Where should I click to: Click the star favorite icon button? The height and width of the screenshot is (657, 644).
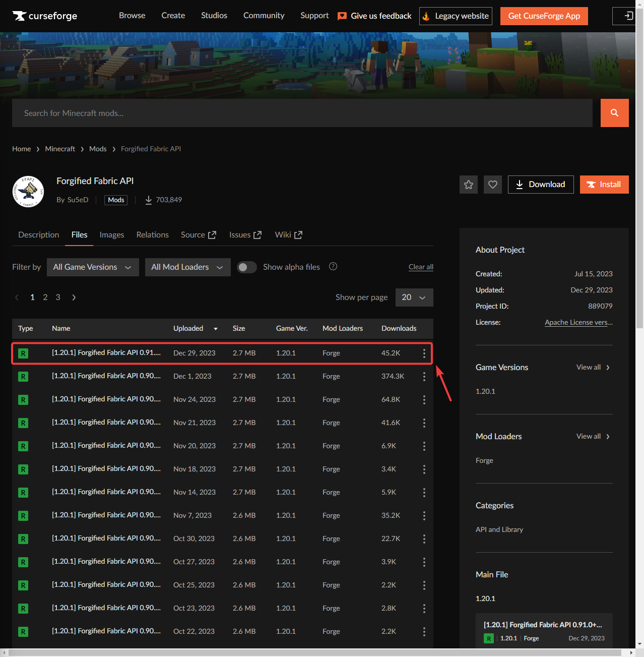coord(468,185)
